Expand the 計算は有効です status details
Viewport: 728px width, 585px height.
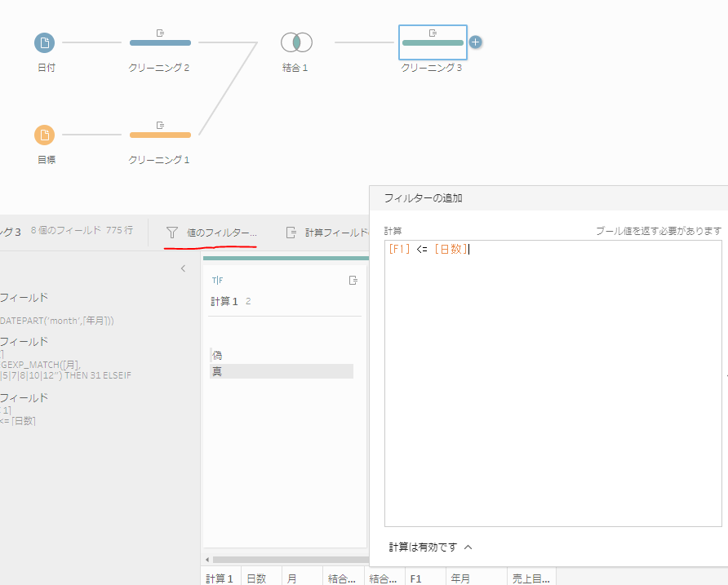click(468, 547)
